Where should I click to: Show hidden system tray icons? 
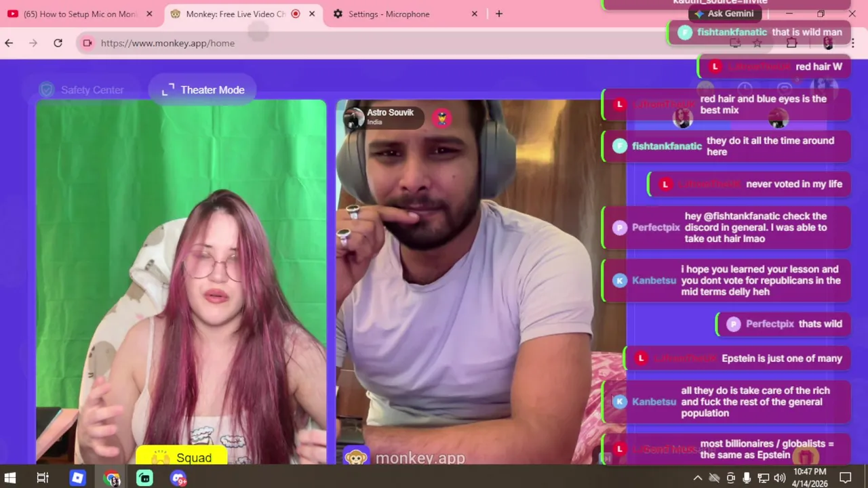pos(697,478)
